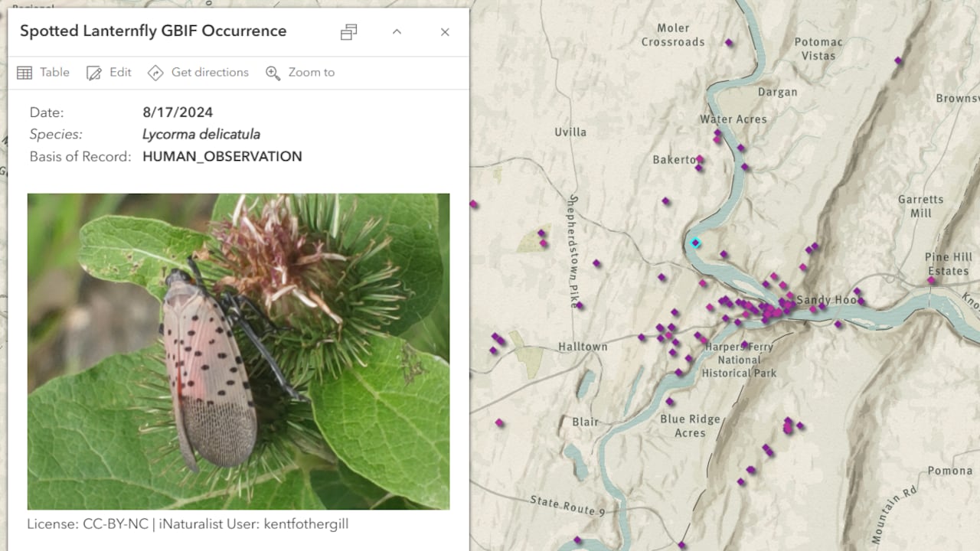The width and height of the screenshot is (980, 551).
Task: Dock the popup using the dock icon
Action: click(x=348, y=32)
